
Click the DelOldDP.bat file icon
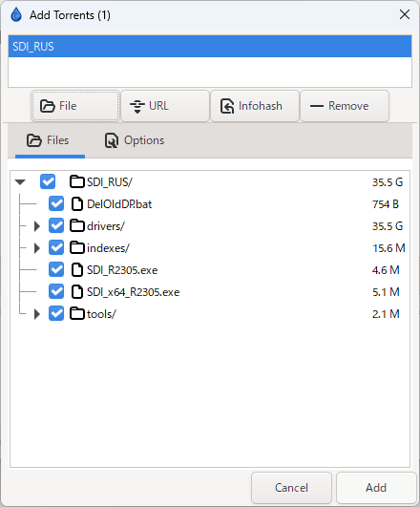(77, 204)
